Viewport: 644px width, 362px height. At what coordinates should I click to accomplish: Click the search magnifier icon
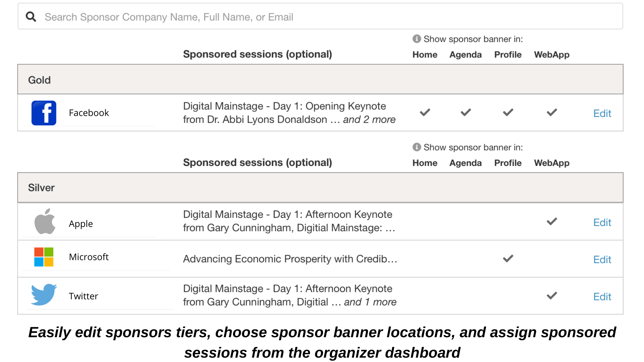31,17
